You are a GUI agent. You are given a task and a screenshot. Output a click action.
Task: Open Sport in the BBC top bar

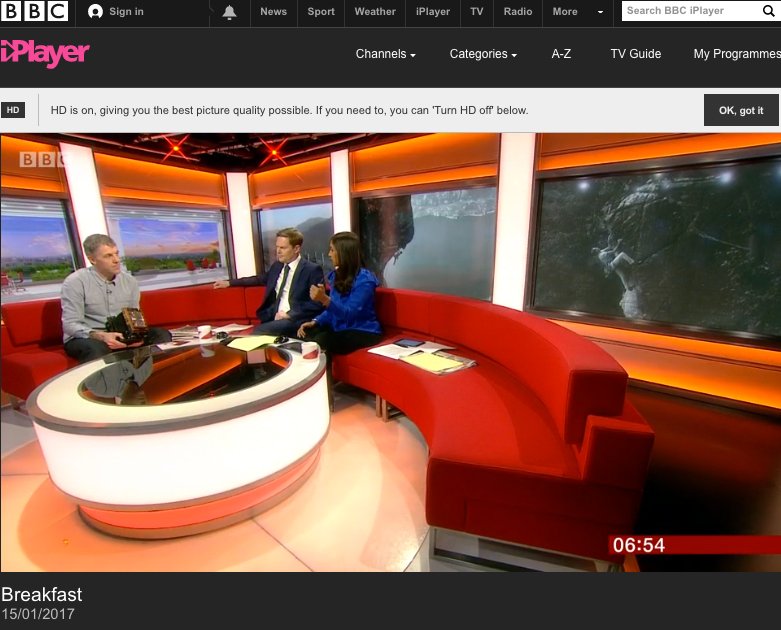pos(321,11)
